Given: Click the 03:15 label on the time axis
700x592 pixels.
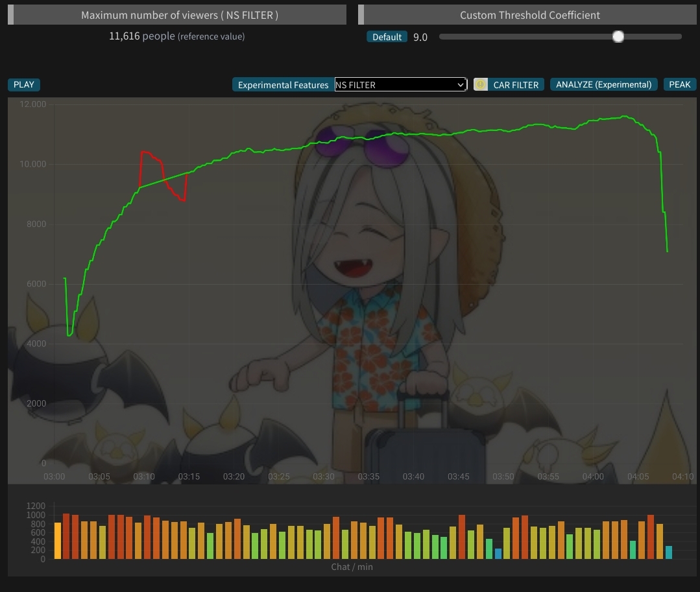Looking at the screenshot, I should [189, 477].
